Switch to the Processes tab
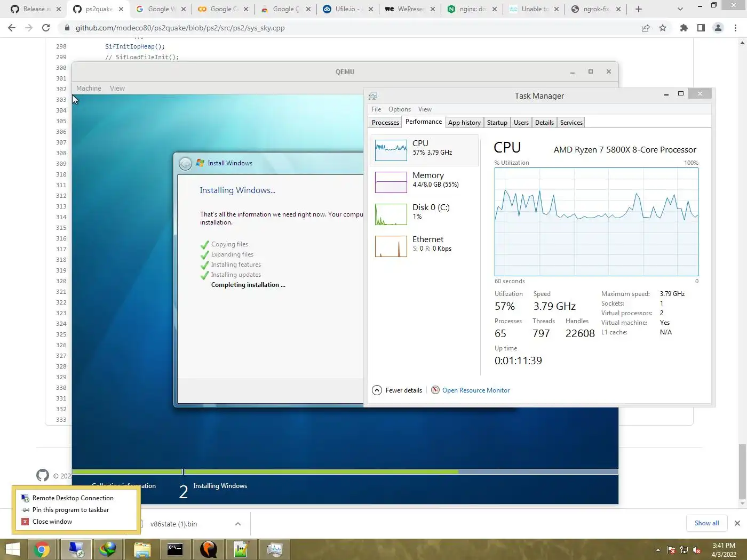 pyautogui.click(x=385, y=123)
